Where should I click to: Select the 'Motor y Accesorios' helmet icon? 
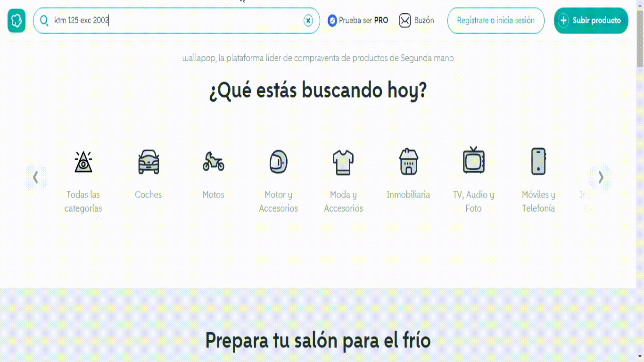(x=278, y=162)
